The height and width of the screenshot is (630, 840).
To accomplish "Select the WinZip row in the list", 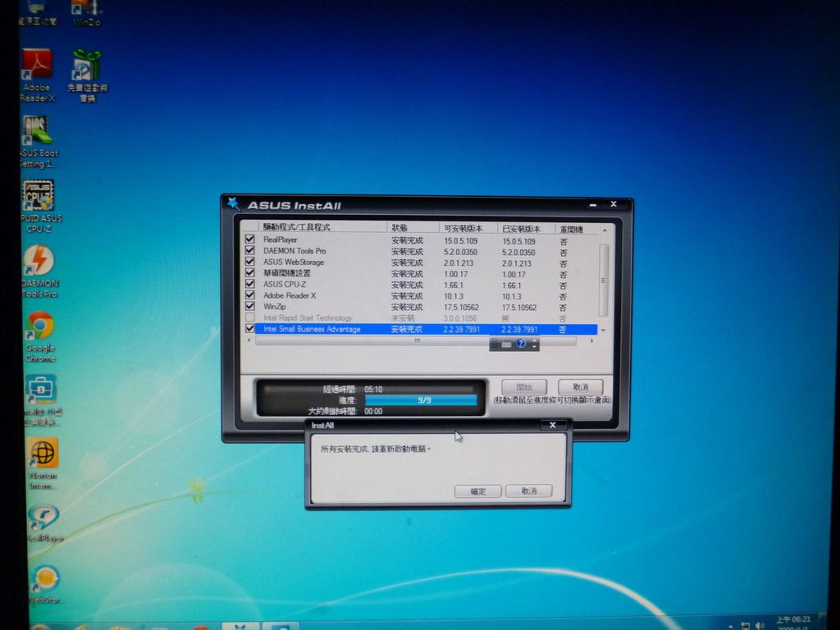I will point(427,307).
